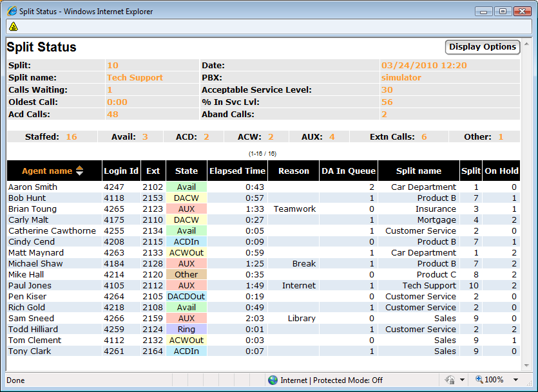The height and width of the screenshot is (392, 538).
Task: Click the Extn Calls count 6
Action: pyautogui.click(x=424, y=137)
